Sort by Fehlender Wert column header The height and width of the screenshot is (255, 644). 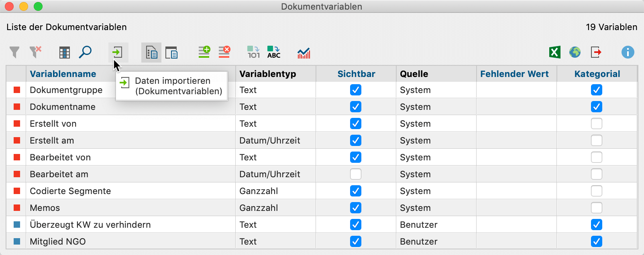coord(514,74)
